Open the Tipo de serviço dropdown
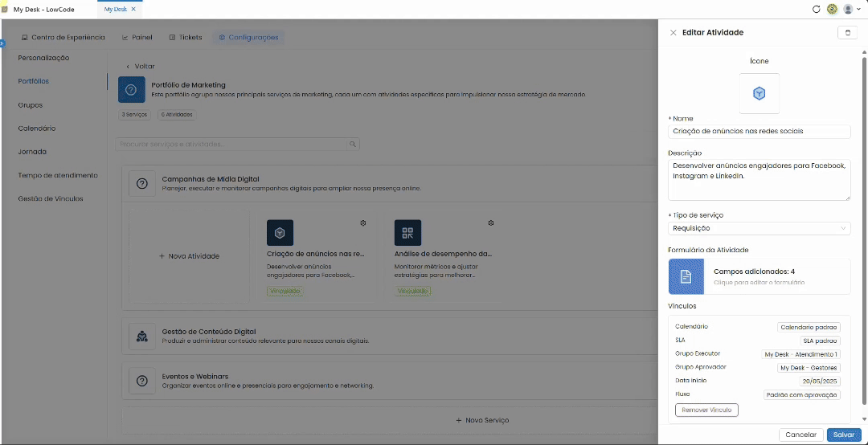Screen dimensions: 868x445 click(759, 228)
